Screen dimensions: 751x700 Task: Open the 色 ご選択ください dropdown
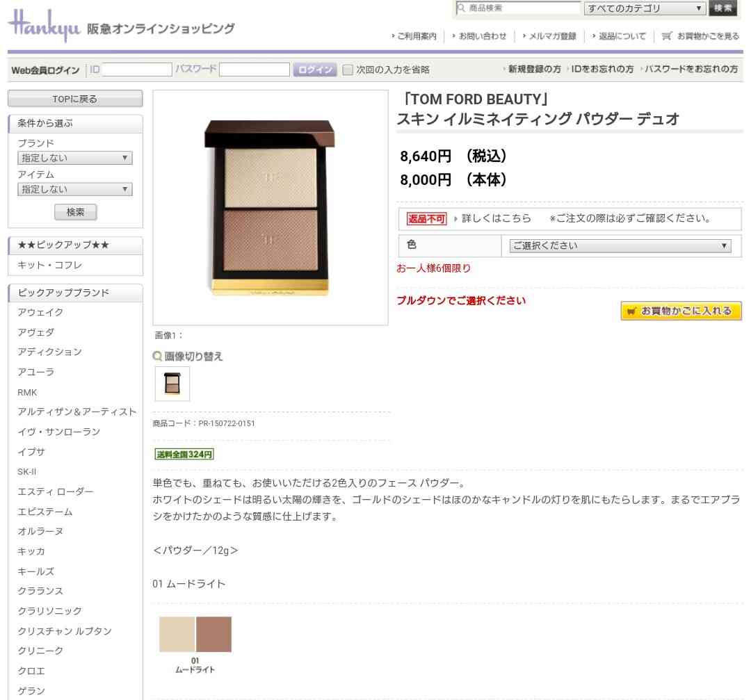point(620,245)
